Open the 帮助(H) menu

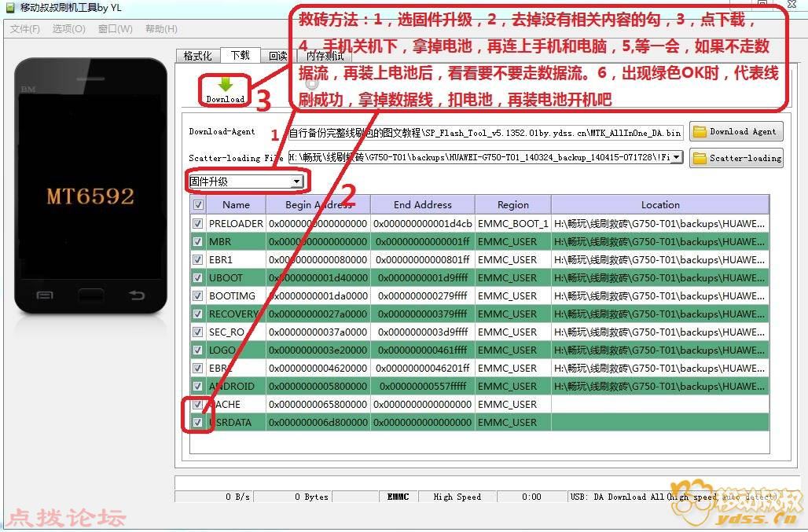coord(161,29)
